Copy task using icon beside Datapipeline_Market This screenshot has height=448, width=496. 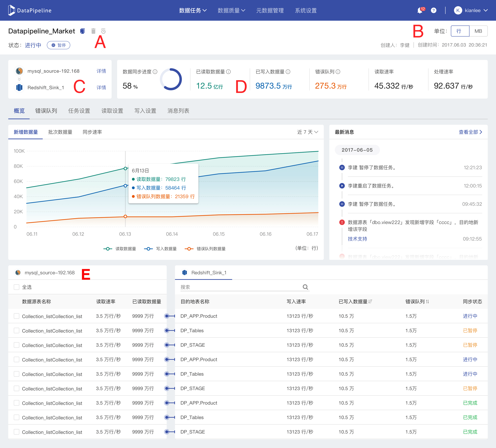coord(82,31)
